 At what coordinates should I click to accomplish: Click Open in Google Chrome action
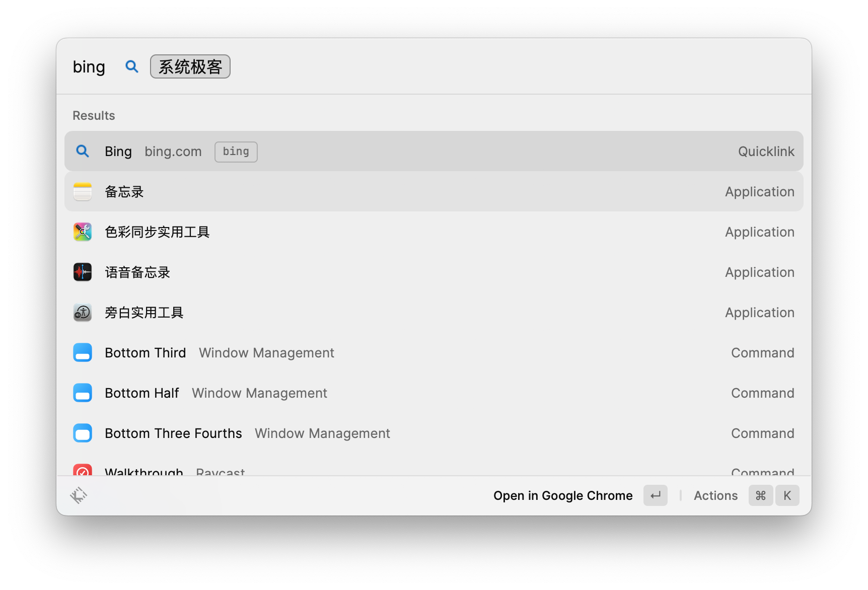[563, 495]
